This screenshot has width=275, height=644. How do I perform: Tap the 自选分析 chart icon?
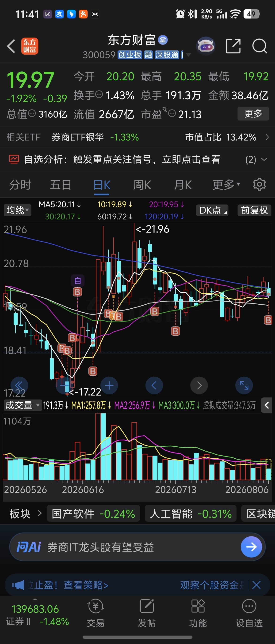click(14, 159)
